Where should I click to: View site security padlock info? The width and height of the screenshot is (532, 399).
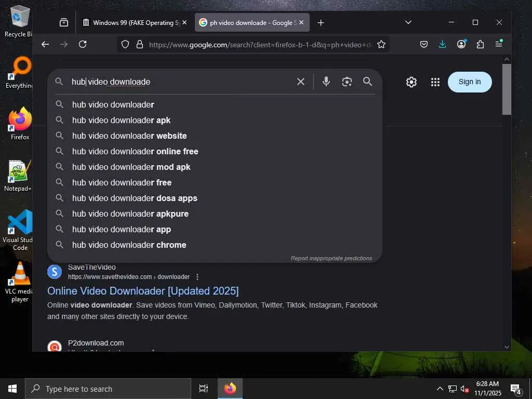click(x=139, y=45)
